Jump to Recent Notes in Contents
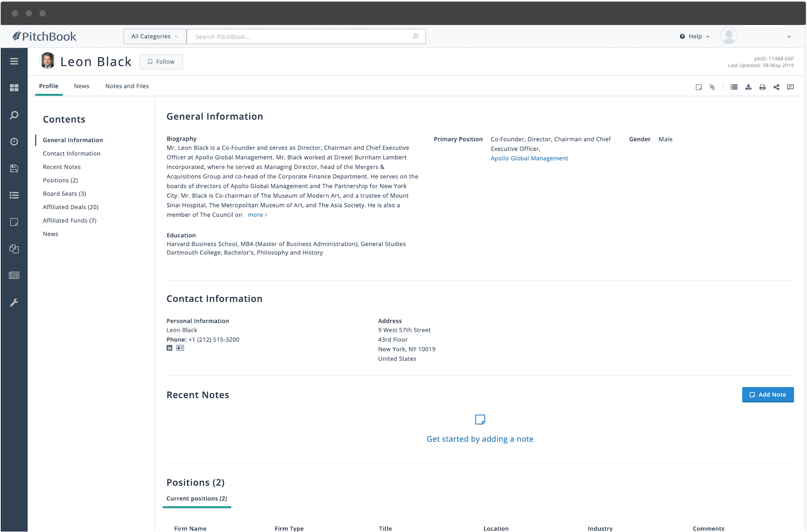The width and height of the screenshot is (807, 532). pos(62,167)
